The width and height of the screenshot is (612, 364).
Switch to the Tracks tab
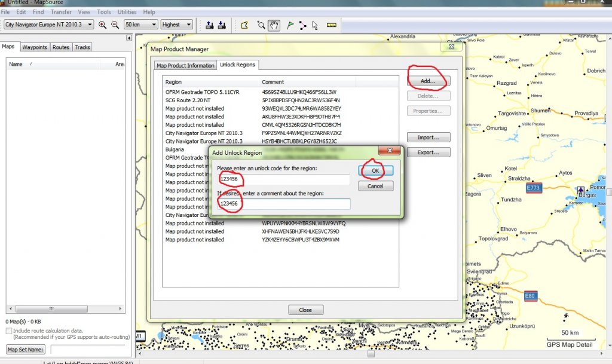(x=82, y=47)
